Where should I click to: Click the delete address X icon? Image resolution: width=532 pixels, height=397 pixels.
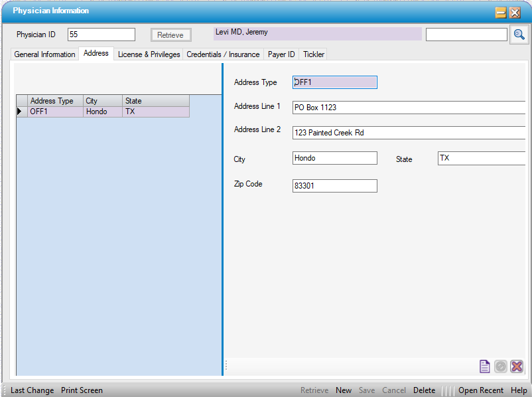(x=517, y=366)
